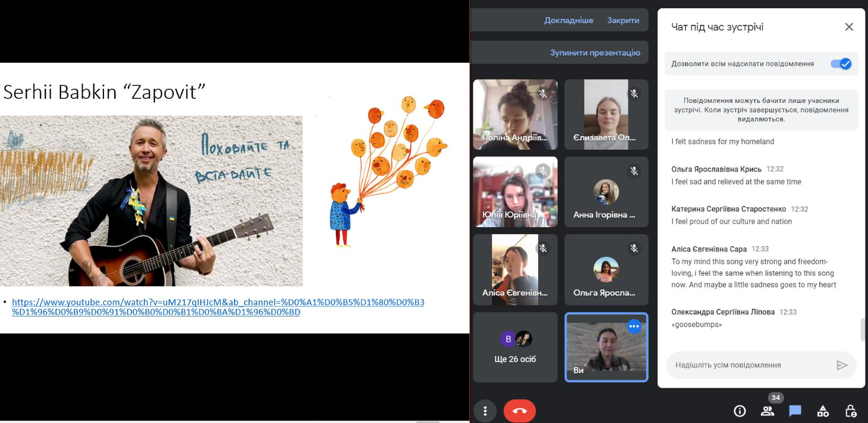Viewport: 868px width, 423px height.
Task: Open the activities shapes icon
Action: click(822, 411)
